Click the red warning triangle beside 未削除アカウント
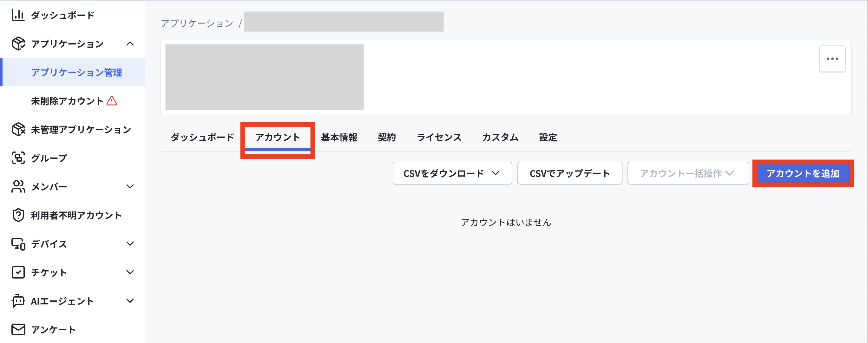The width and height of the screenshot is (868, 343). [112, 101]
